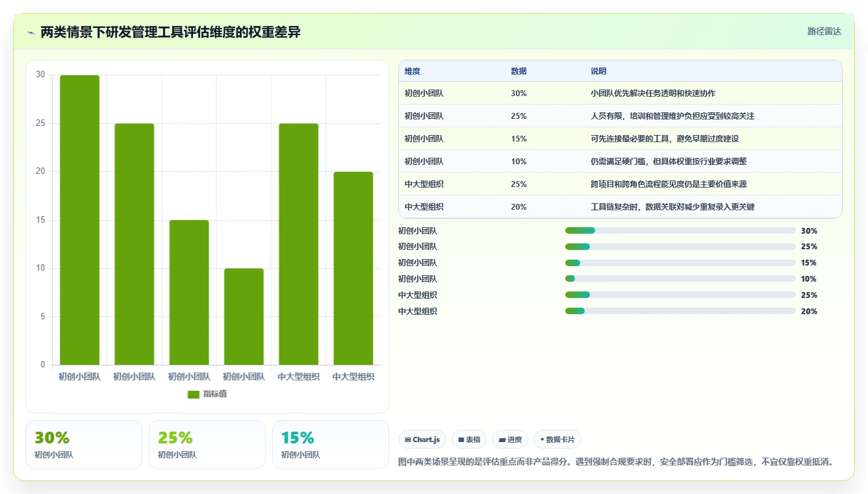868x494 pixels.
Task: Toggle the 指标值 legend swatch
Action: pyautogui.click(x=194, y=394)
